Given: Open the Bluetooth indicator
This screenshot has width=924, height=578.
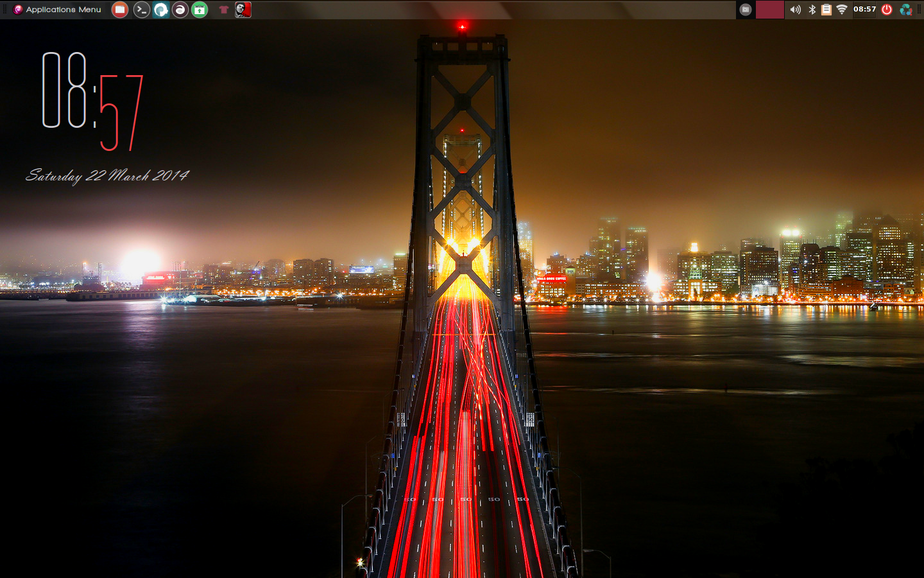Looking at the screenshot, I should coord(812,10).
